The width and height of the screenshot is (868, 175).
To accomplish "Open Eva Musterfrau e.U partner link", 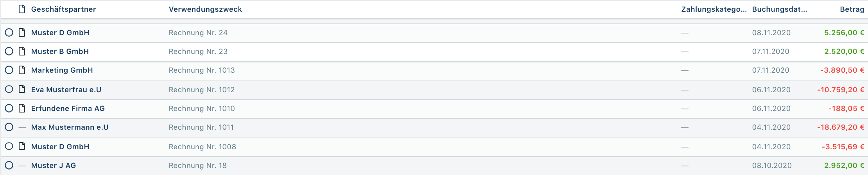I will point(66,89).
